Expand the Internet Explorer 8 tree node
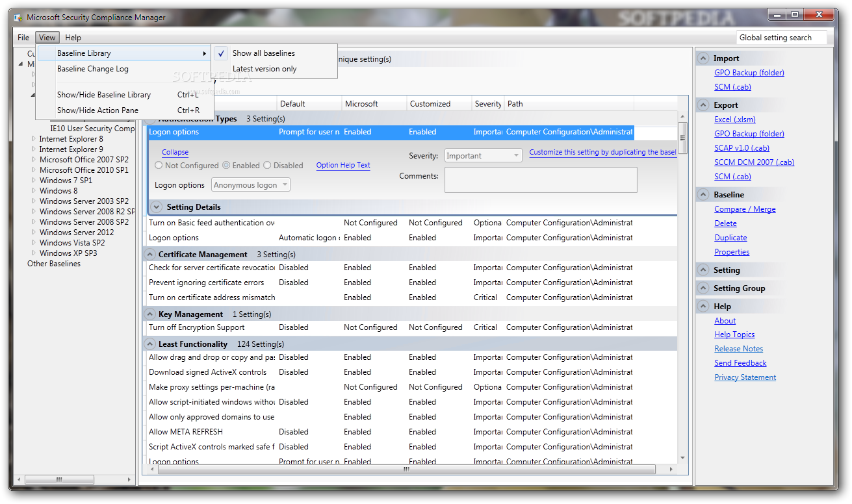Image resolution: width=852 pixels, height=504 pixels. pyautogui.click(x=34, y=139)
